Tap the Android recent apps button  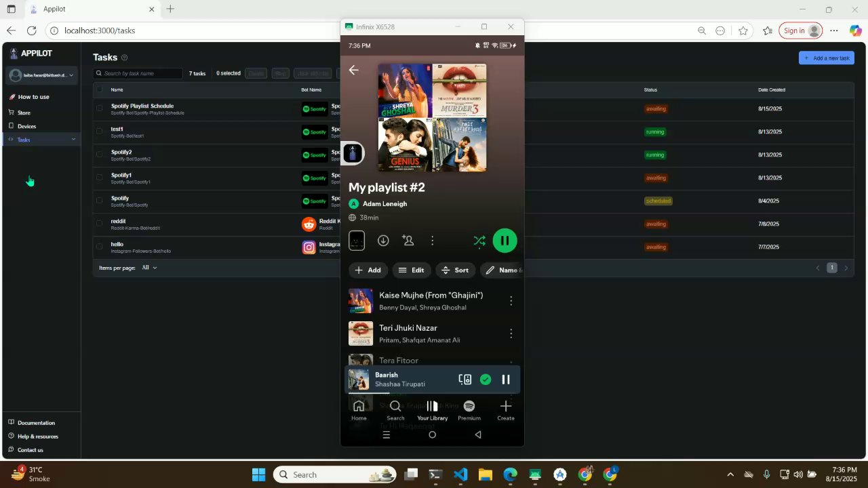387,435
